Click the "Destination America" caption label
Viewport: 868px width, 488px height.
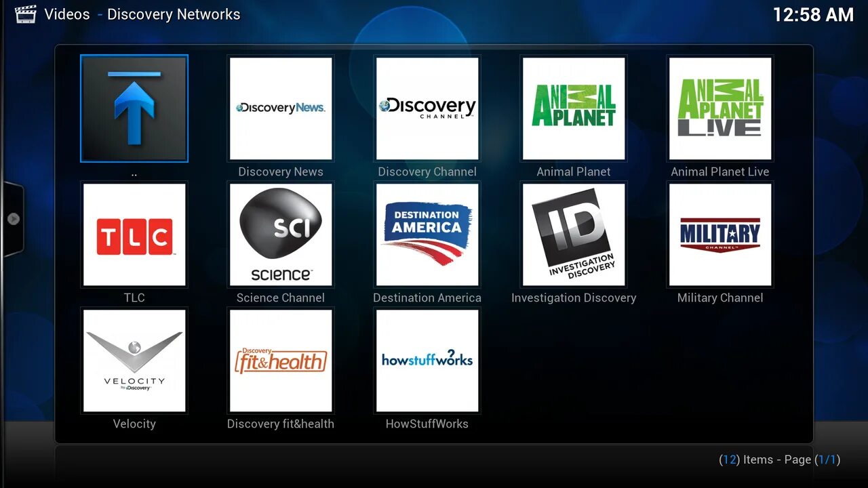tap(427, 298)
